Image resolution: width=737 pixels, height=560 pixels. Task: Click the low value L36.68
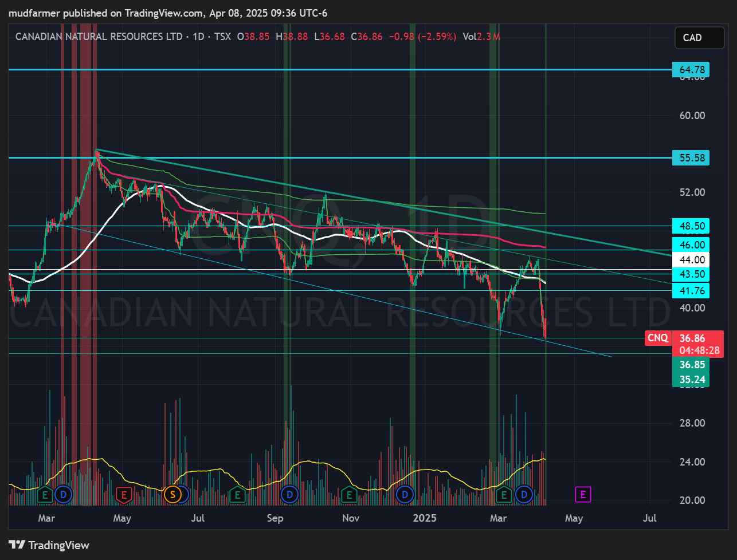click(x=329, y=37)
